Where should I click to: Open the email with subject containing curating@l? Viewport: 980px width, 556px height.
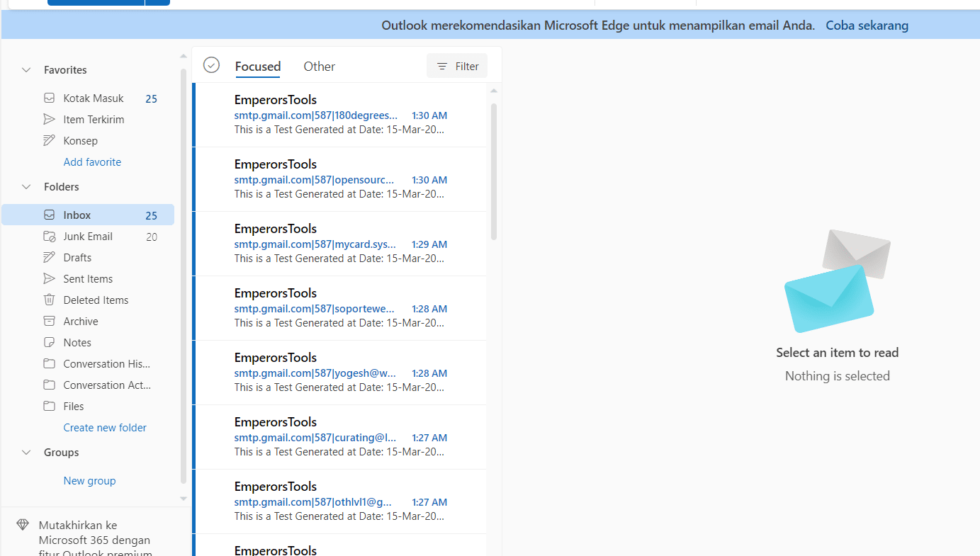point(339,438)
